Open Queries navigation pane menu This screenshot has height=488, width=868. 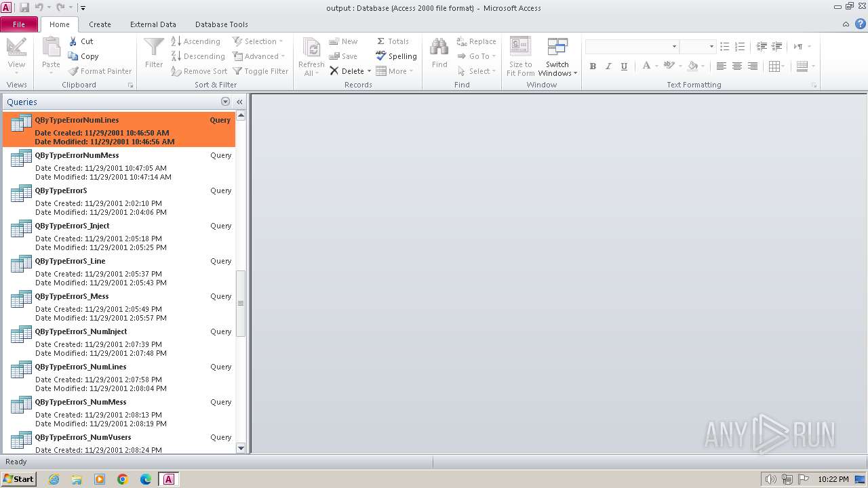226,102
